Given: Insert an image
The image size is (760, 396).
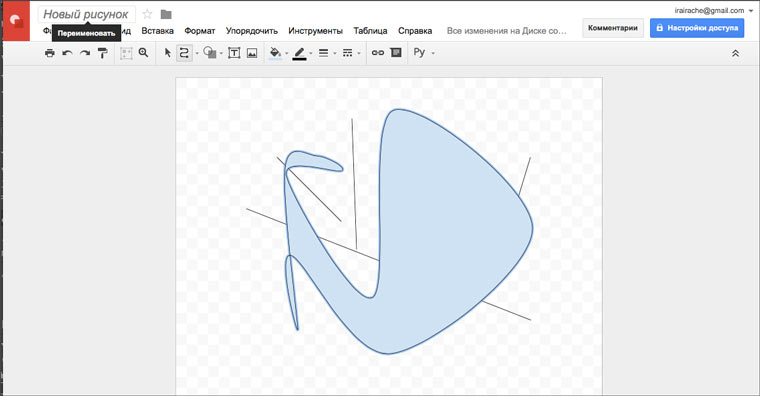Looking at the screenshot, I should point(252,53).
